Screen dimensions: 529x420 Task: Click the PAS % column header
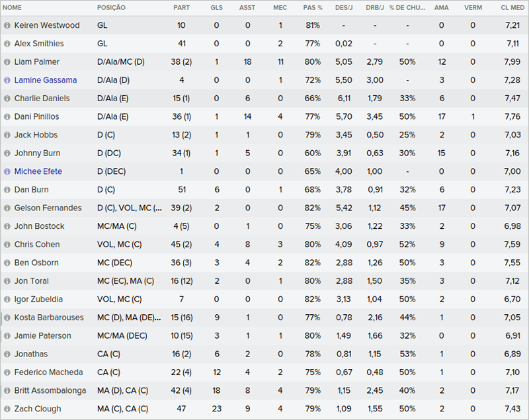click(312, 7)
